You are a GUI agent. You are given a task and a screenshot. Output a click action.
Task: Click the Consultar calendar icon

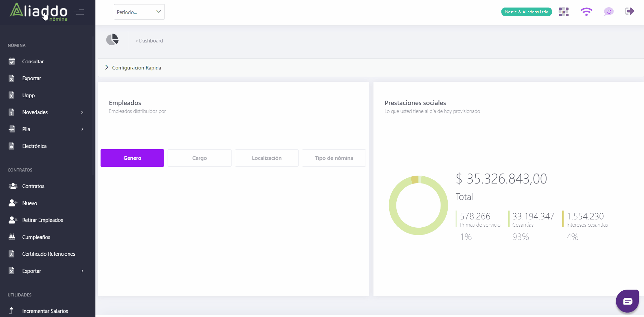[x=12, y=61]
